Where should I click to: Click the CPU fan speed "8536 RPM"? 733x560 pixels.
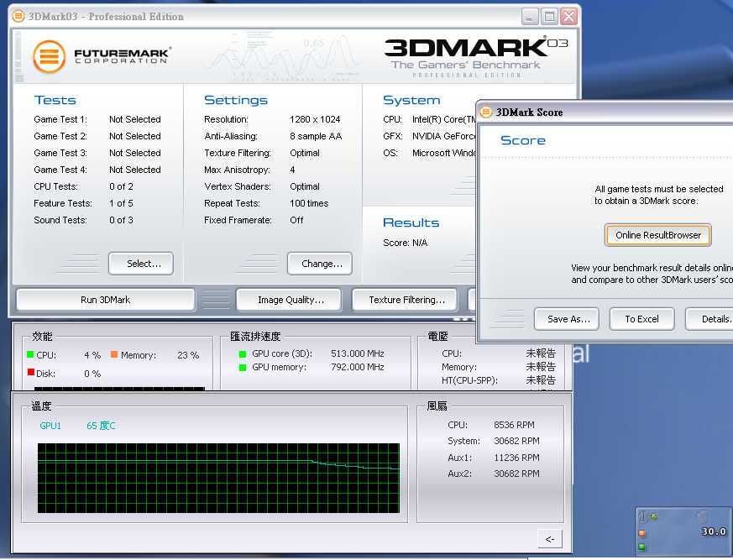(514, 425)
